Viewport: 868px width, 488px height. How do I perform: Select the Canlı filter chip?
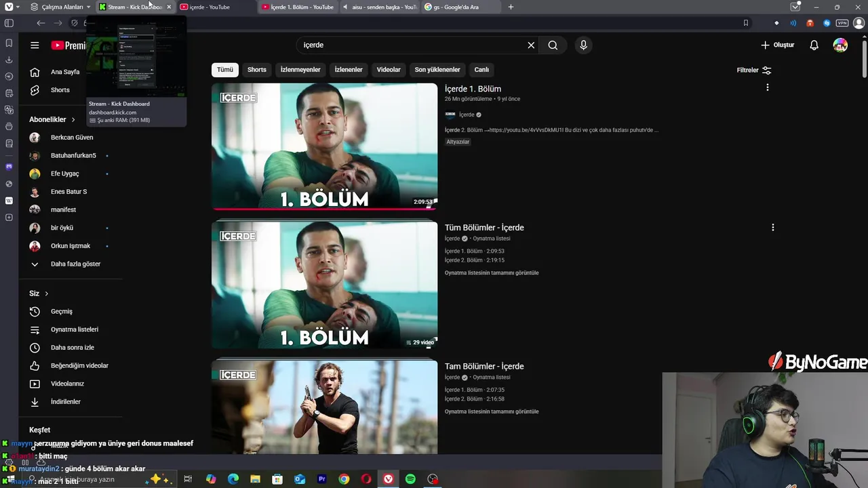click(x=481, y=70)
